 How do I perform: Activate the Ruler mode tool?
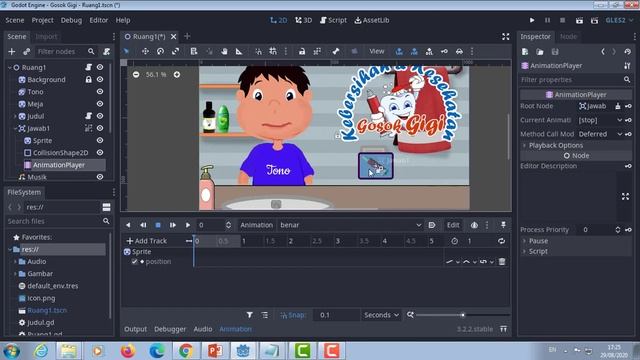[239, 51]
